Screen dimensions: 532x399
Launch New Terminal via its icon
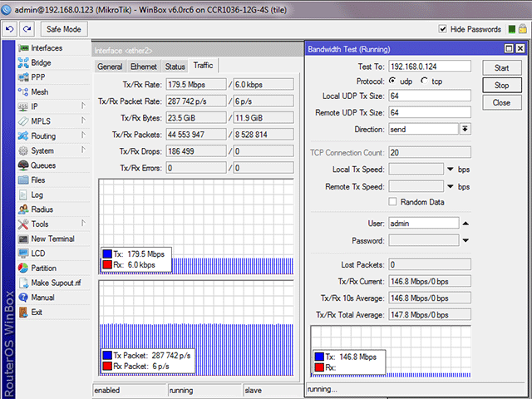[23, 239]
